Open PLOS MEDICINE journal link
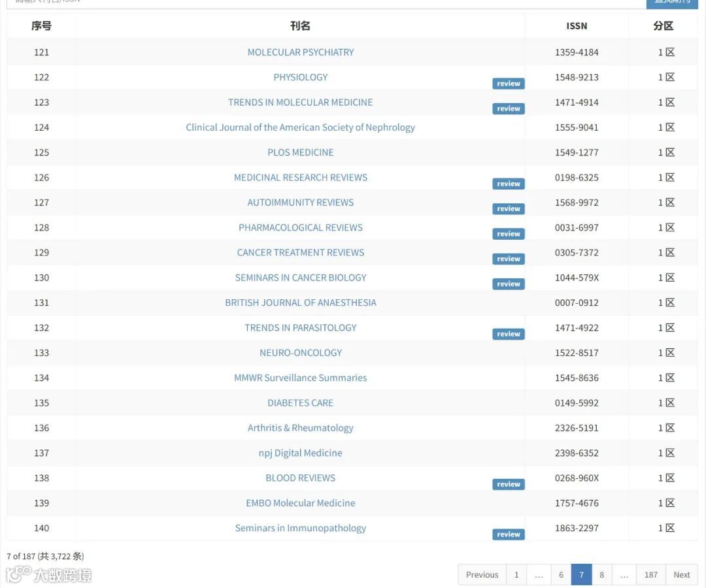This screenshot has height=588, width=706. tap(300, 152)
